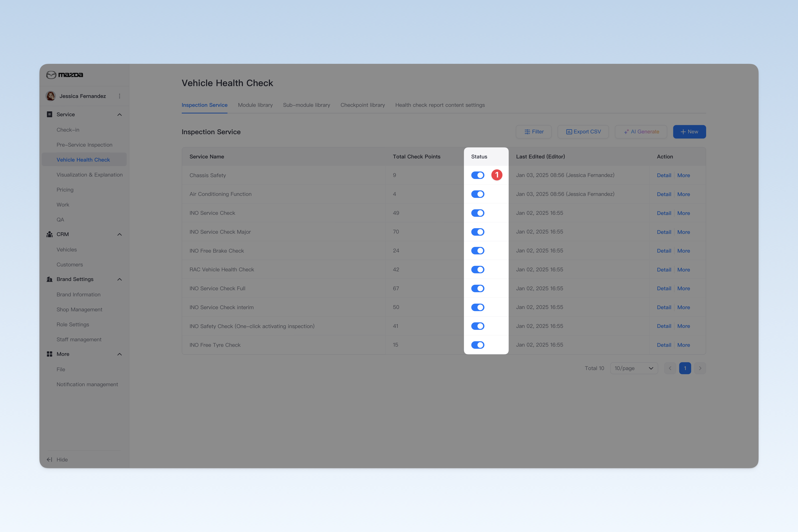Go to Shop Management

(84, 309)
